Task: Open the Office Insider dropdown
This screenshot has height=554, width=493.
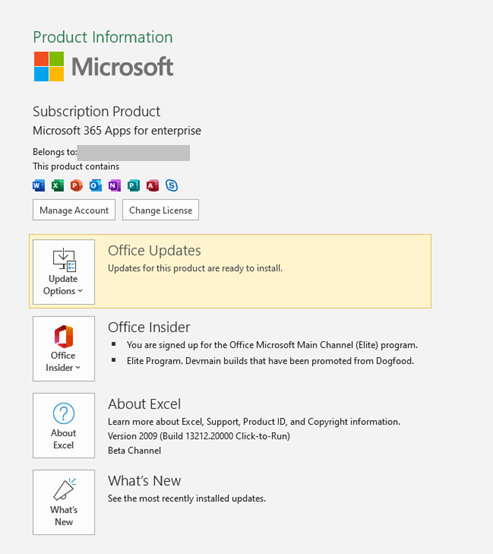Action: click(64, 349)
